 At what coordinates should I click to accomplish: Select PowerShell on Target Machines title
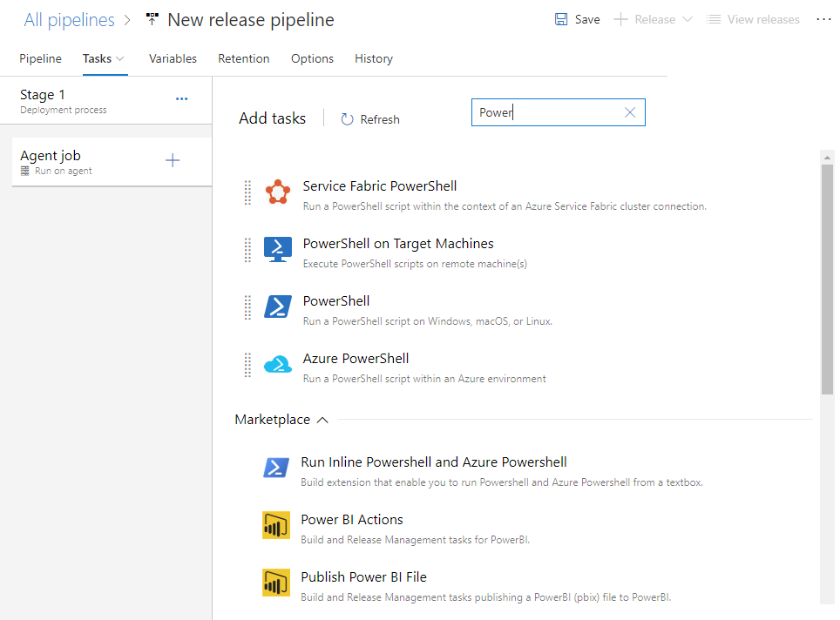[x=398, y=244]
